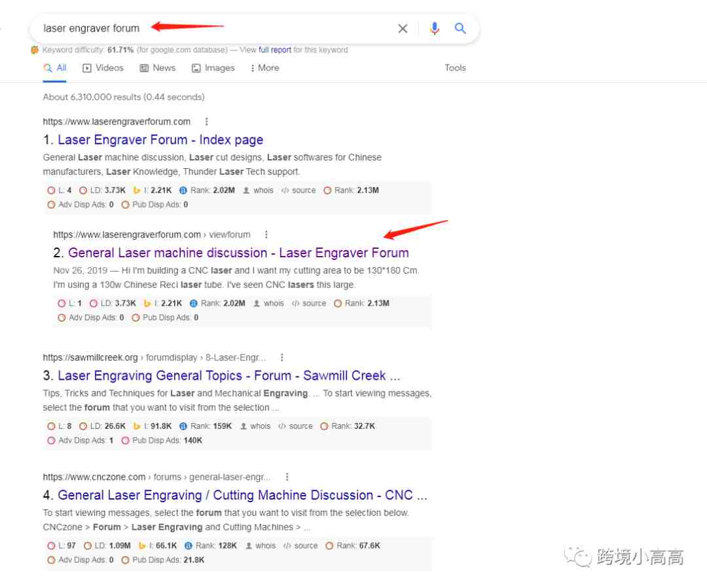Image resolution: width=707 pixels, height=588 pixels.
Task: View source for the cnczone result
Action: (300, 545)
